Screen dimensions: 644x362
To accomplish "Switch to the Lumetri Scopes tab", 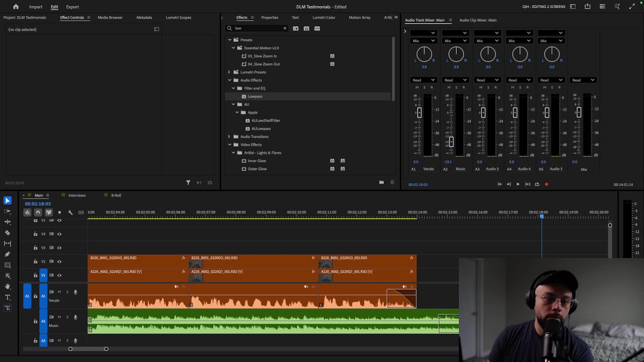I will 179,18.
